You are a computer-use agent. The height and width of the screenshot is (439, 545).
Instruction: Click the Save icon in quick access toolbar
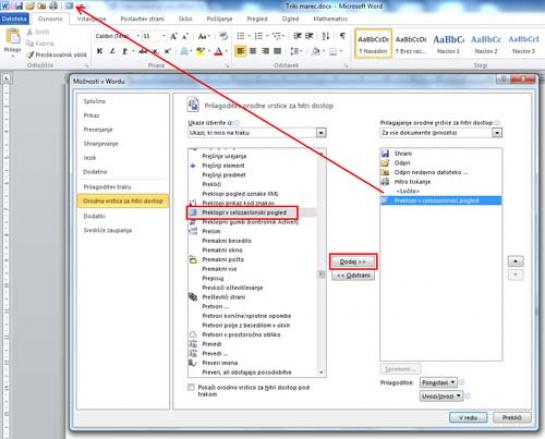click(18, 6)
